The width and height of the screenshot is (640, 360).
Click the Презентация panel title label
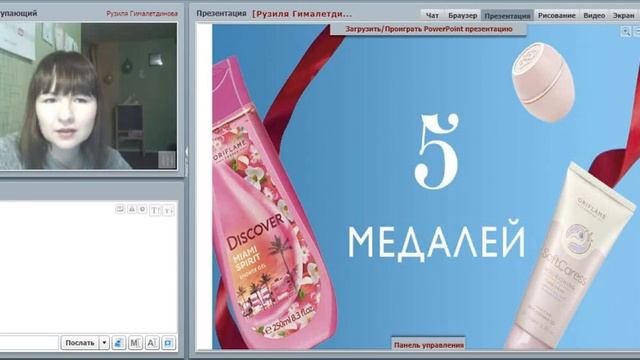coord(221,13)
